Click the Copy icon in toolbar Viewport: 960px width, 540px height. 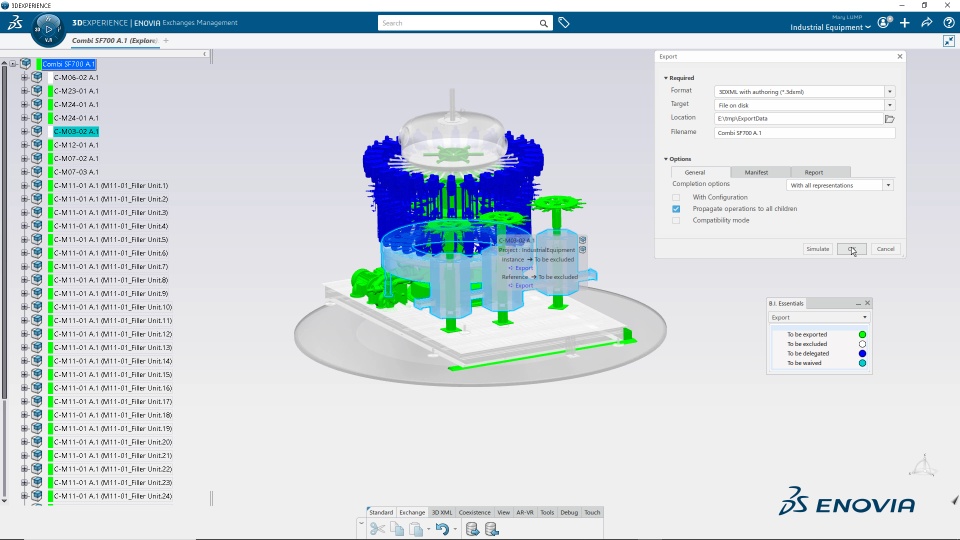397,528
